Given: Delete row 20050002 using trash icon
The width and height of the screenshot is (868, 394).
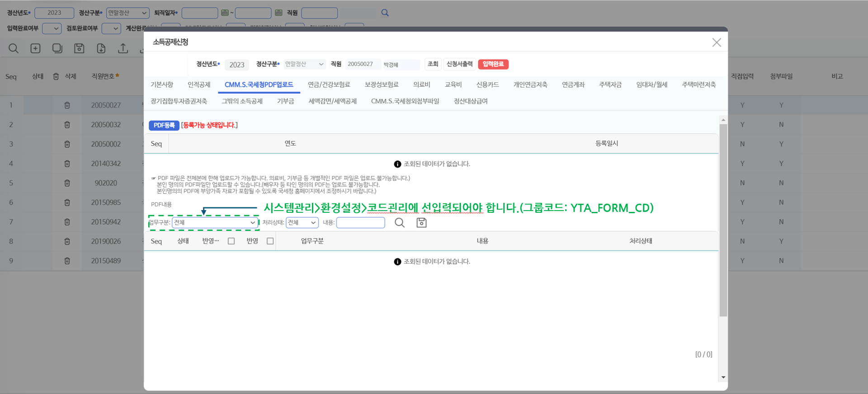Looking at the screenshot, I should coord(67,144).
